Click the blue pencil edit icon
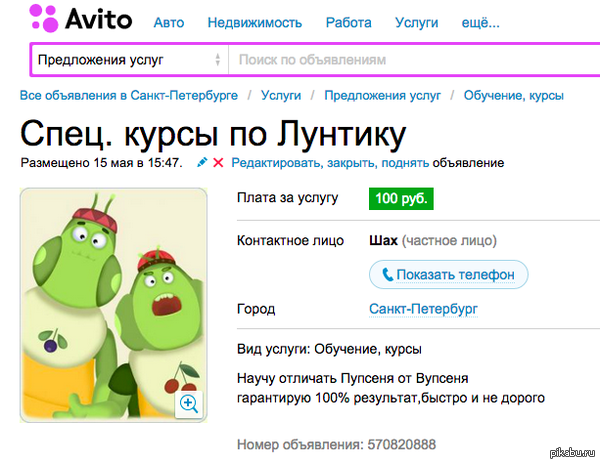The image size is (600, 464). point(202,162)
